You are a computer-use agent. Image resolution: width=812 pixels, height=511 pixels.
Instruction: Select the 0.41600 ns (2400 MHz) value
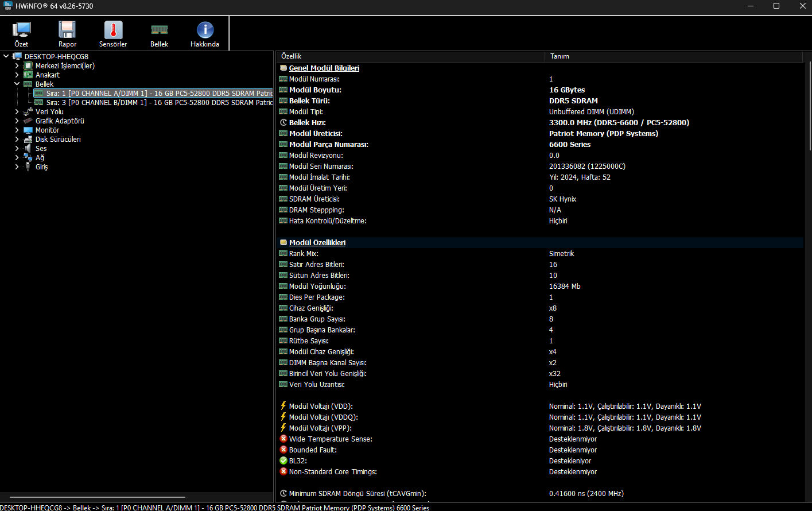coord(586,493)
